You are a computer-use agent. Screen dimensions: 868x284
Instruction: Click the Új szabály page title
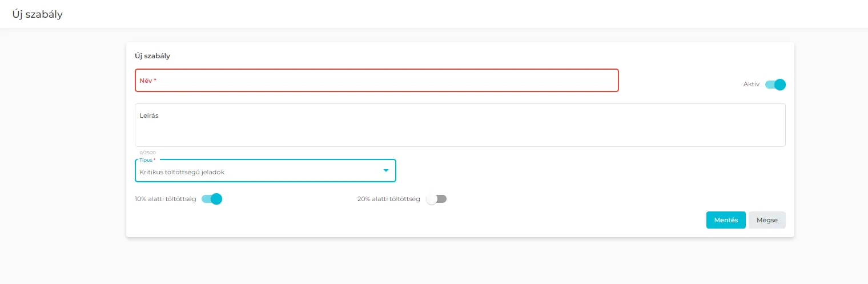coord(38,14)
